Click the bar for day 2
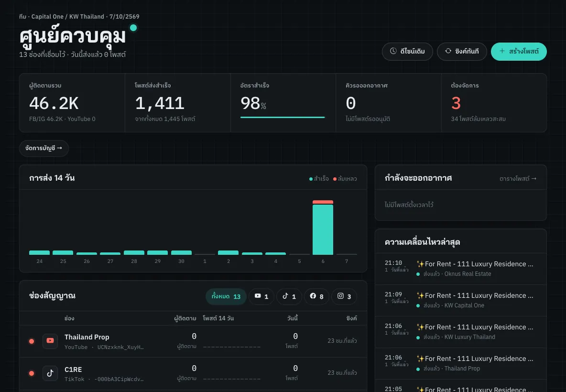 pos(228,253)
